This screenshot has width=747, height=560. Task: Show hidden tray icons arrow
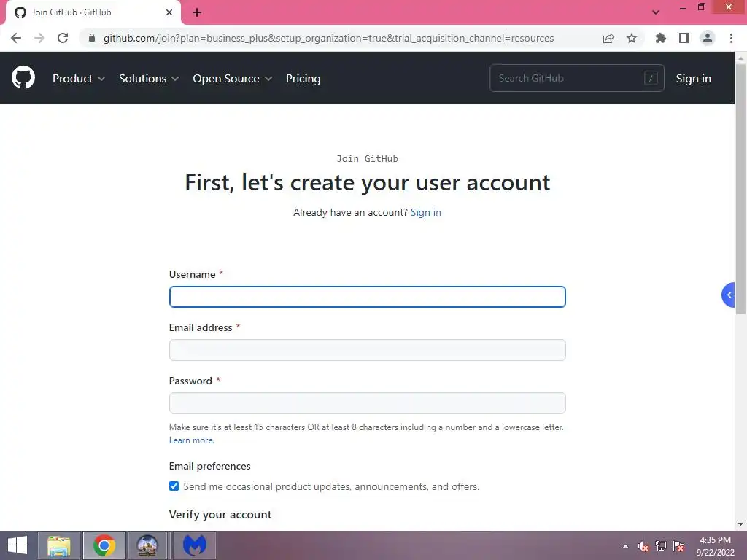pos(625,546)
